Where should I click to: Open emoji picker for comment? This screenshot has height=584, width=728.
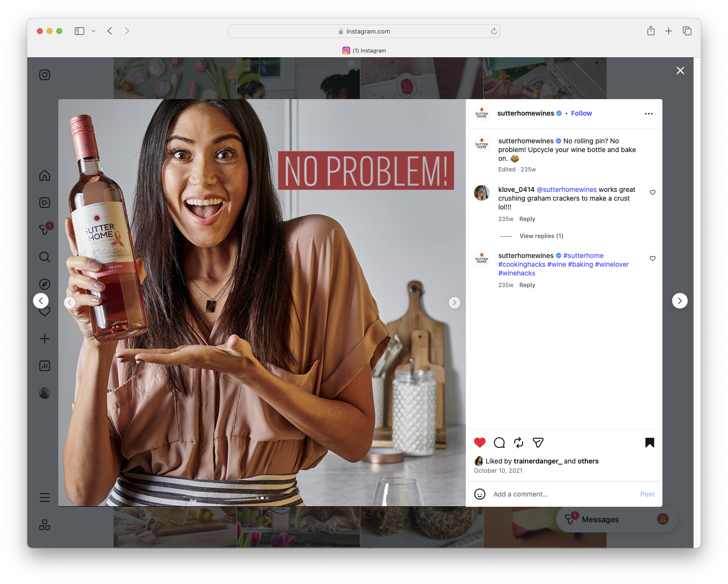[x=480, y=494]
